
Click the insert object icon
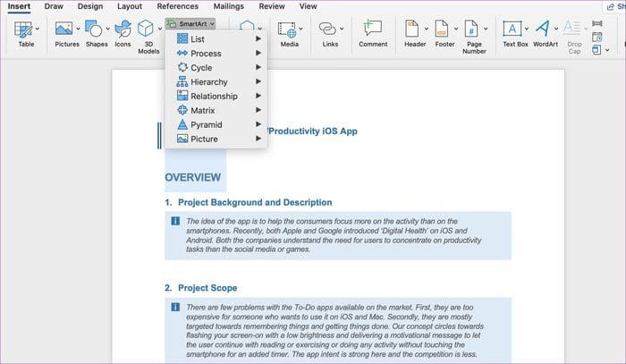(x=596, y=50)
